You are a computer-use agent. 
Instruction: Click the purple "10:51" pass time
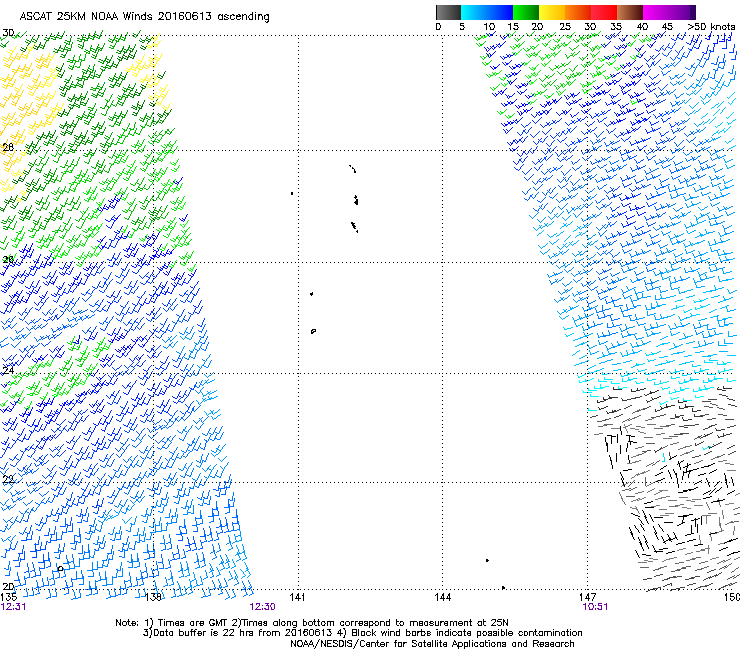point(595,607)
